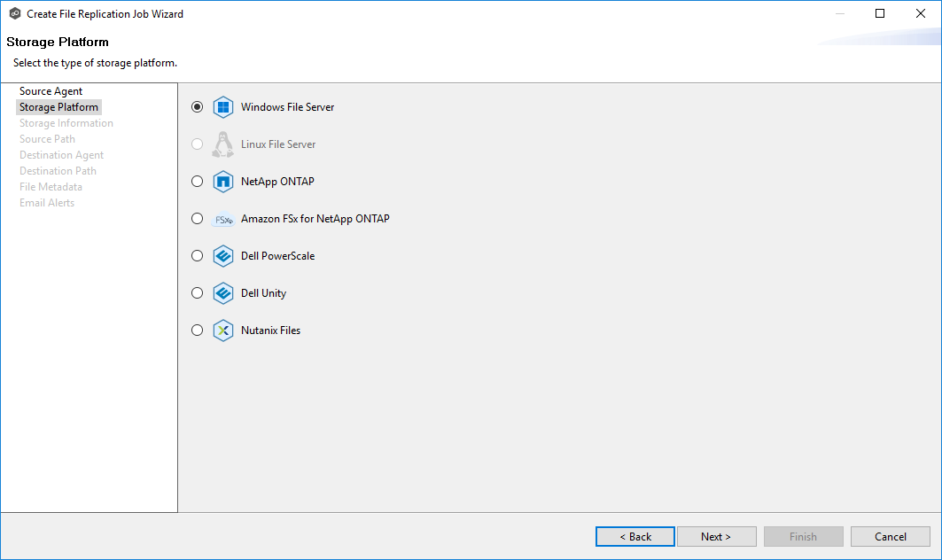The image size is (942, 560).
Task: Click the wizard app icon in title bar
Action: 15,13
